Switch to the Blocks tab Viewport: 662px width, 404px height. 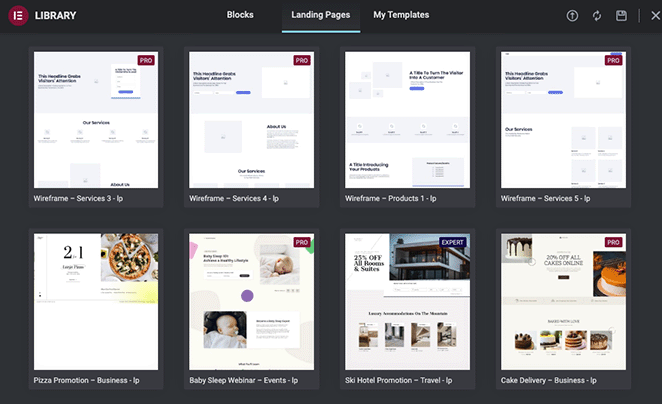(x=240, y=15)
